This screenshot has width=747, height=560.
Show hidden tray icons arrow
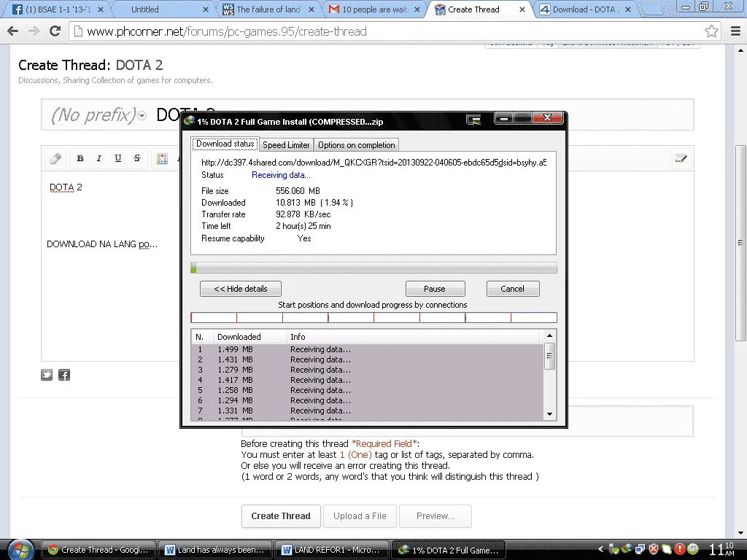600,549
